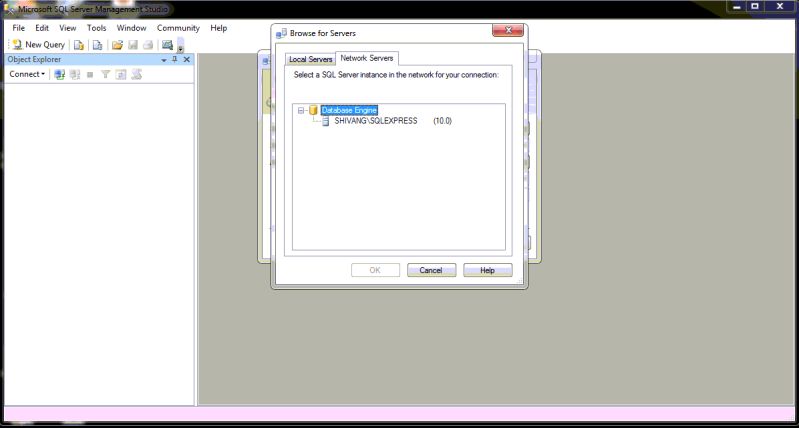The image size is (799, 428).
Task: Click the (10.0) version text
Action: (x=442, y=121)
